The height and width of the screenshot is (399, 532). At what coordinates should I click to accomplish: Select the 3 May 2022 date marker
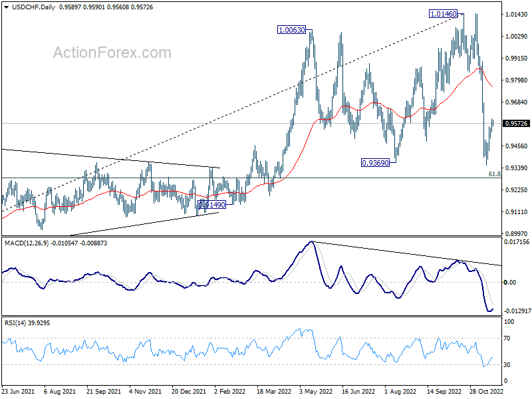317,391
